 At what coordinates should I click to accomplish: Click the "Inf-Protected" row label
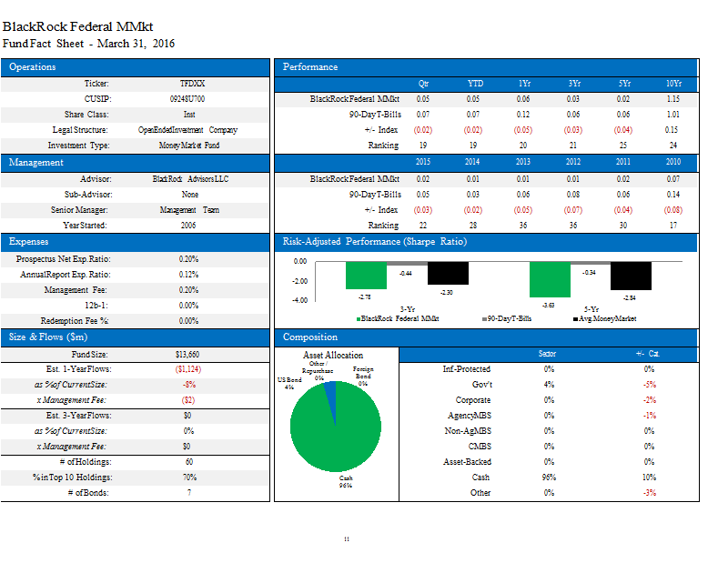[467, 369]
